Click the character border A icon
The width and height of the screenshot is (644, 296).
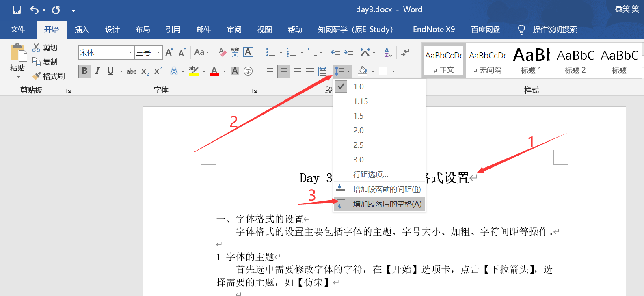[x=248, y=52]
